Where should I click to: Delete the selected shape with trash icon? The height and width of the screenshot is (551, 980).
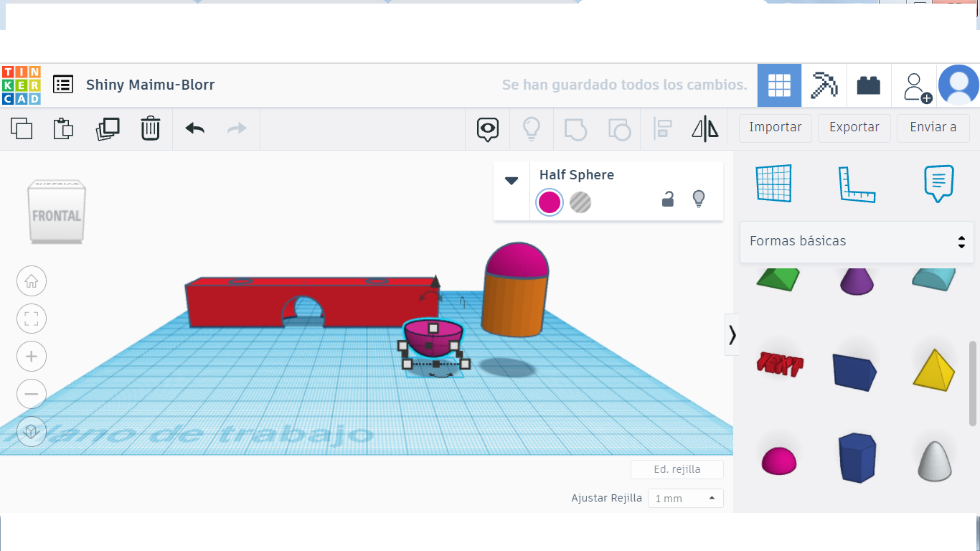150,128
